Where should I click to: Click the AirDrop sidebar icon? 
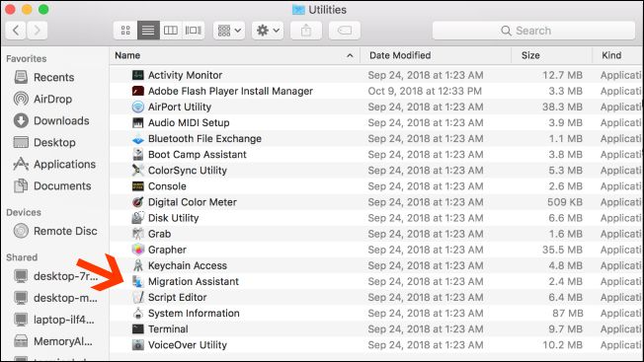tap(21, 99)
